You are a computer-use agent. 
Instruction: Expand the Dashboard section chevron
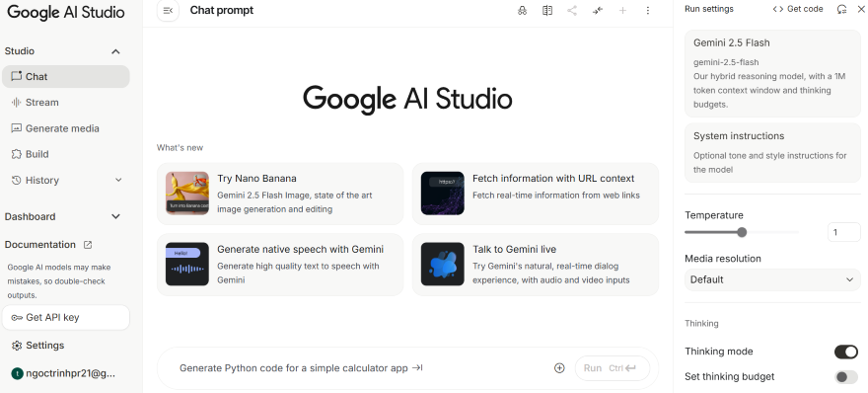[x=115, y=216]
